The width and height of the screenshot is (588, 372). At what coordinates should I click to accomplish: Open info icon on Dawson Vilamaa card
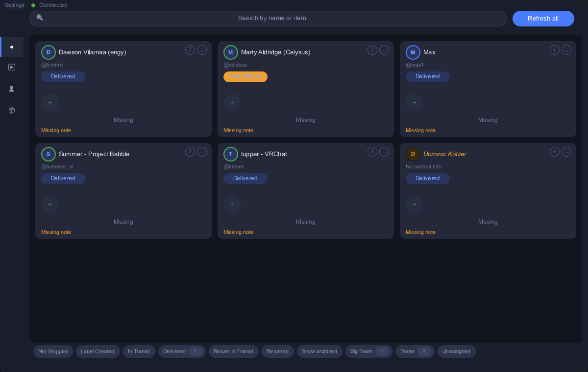coord(190,50)
